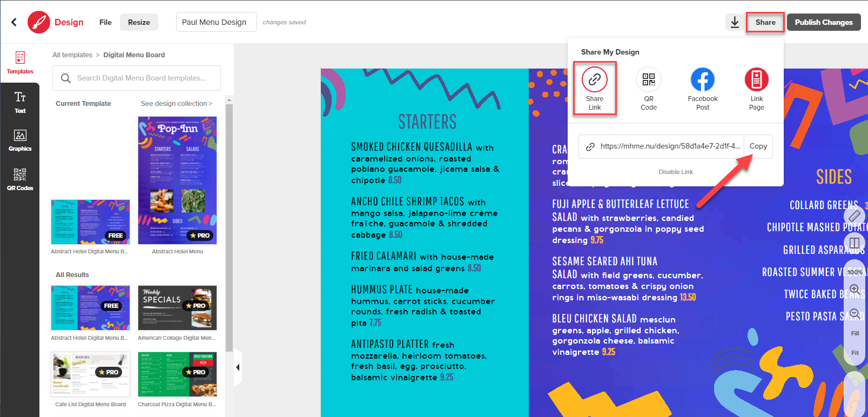Toggle the ruler on the canvas
The image size is (868, 417).
(x=854, y=217)
